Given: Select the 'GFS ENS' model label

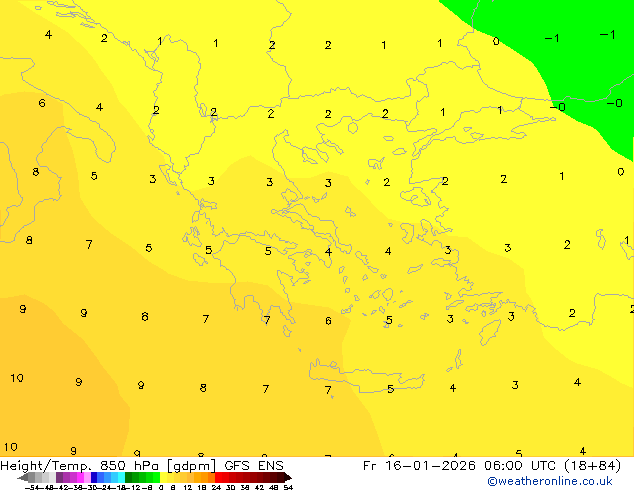Looking at the screenshot, I should pyautogui.click(x=254, y=466).
